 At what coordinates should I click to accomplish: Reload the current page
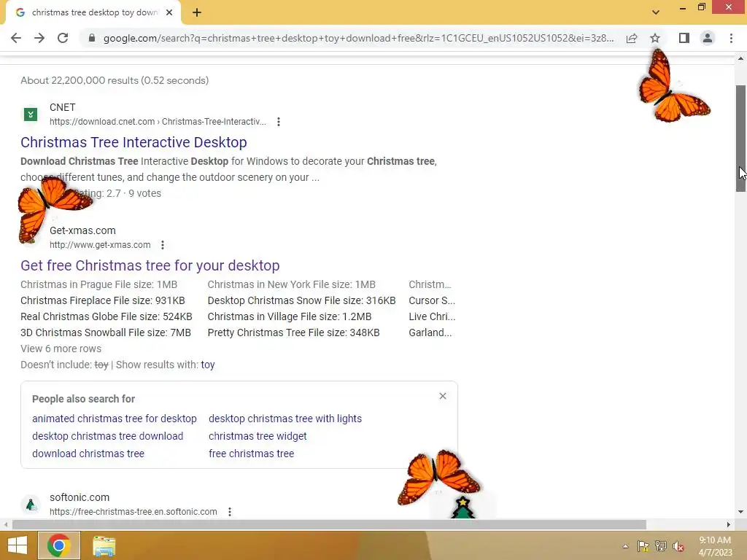click(x=63, y=38)
